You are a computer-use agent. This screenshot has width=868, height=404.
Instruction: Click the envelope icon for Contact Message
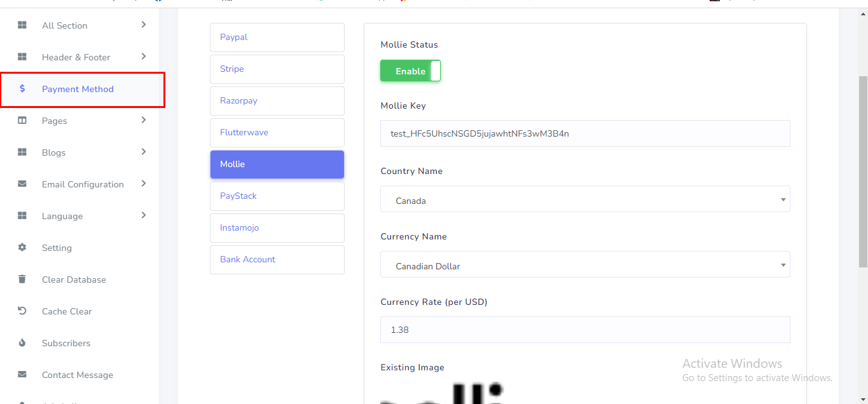pos(22,375)
